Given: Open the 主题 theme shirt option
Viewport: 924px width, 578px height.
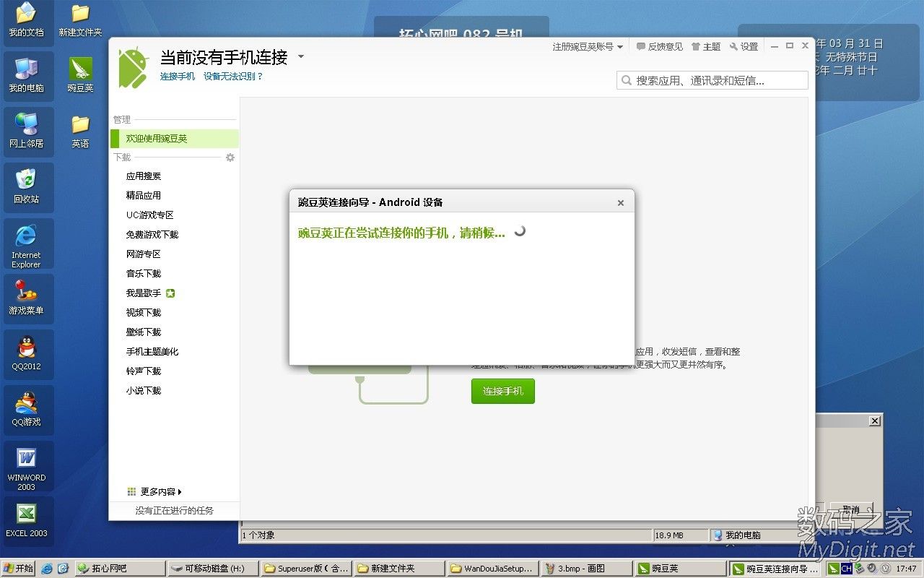Looking at the screenshot, I should pos(706,46).
